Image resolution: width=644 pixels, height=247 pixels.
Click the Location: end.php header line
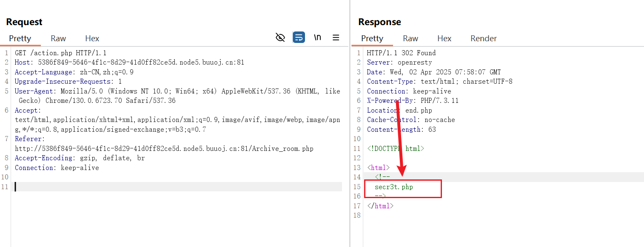[x=399, y=111]
